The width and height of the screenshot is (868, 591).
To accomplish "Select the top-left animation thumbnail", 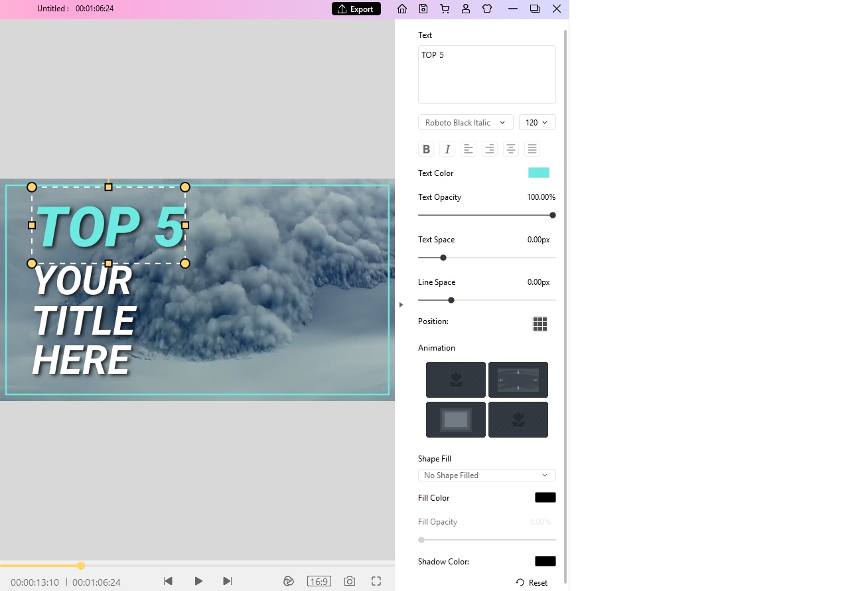I will 456,380.
